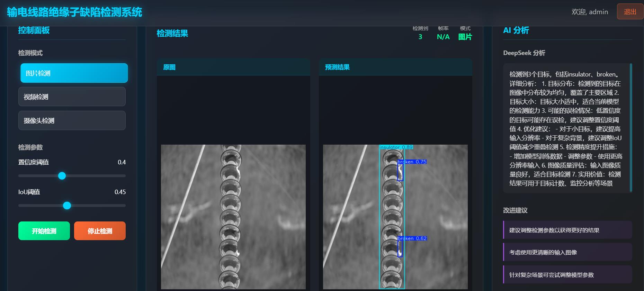
Task: Select the broken 0.62 detection label
Action: 412,238
